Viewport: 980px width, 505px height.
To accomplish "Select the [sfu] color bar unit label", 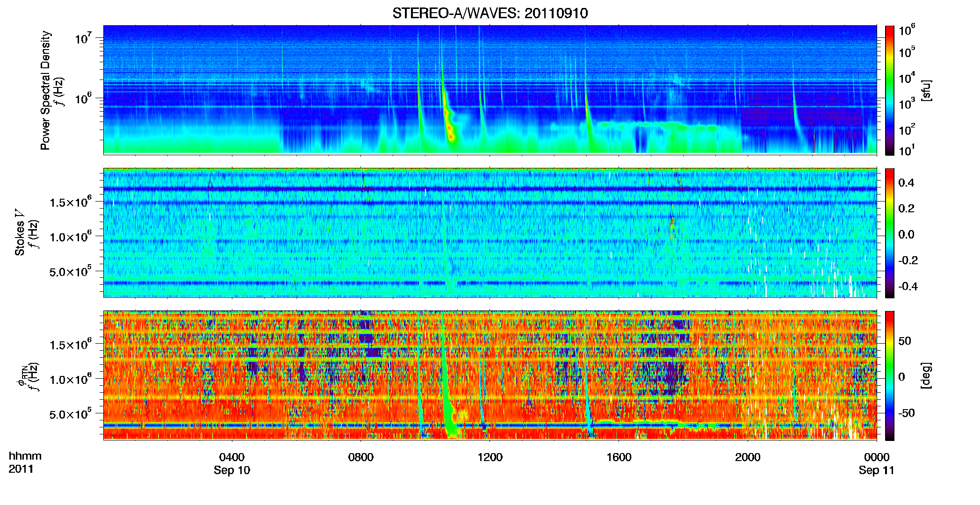I will [x=926, y=90].
